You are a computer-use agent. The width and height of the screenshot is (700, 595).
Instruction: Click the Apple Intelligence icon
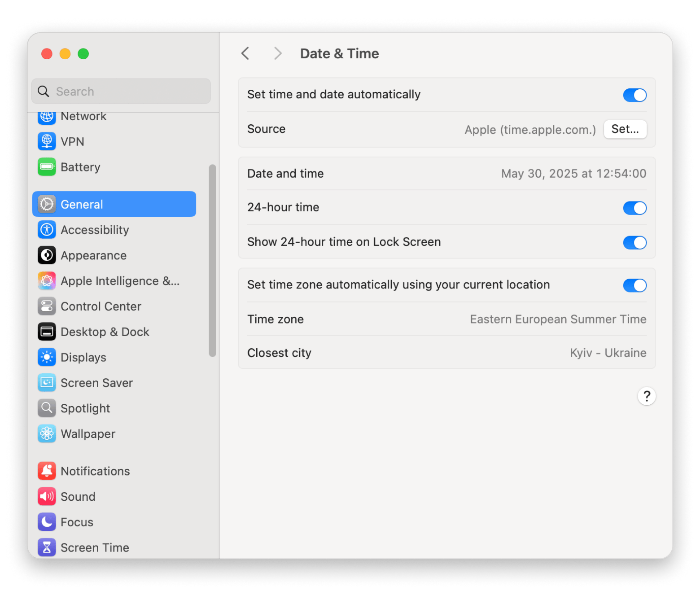(x=47, y=281)
